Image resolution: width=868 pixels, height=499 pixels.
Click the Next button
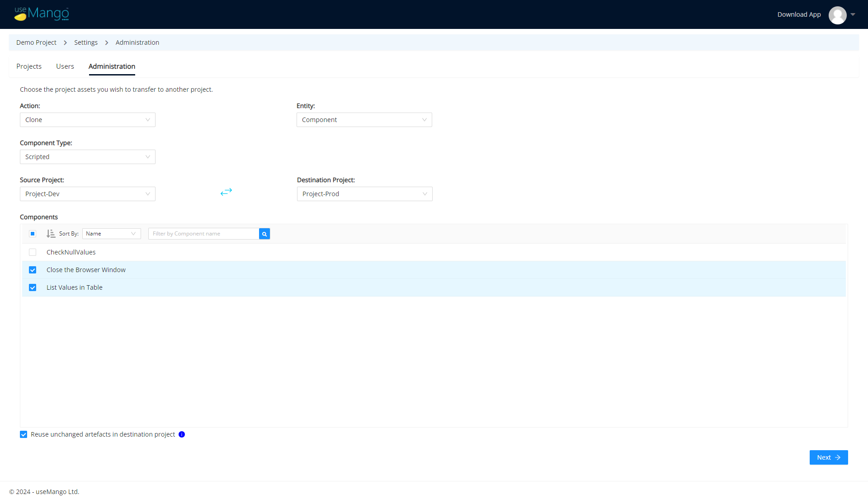pyautogui.click(x=829, y=457)
